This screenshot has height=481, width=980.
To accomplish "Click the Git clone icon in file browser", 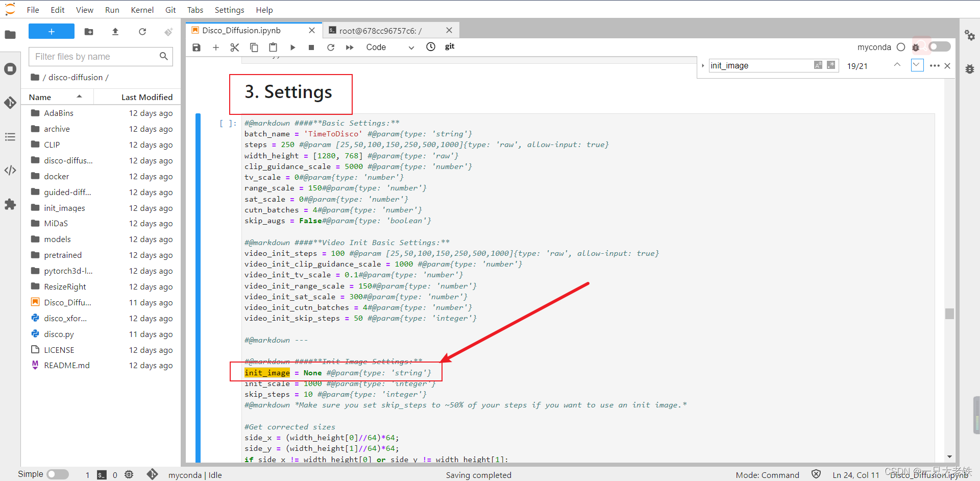I will tap(168, 32).
